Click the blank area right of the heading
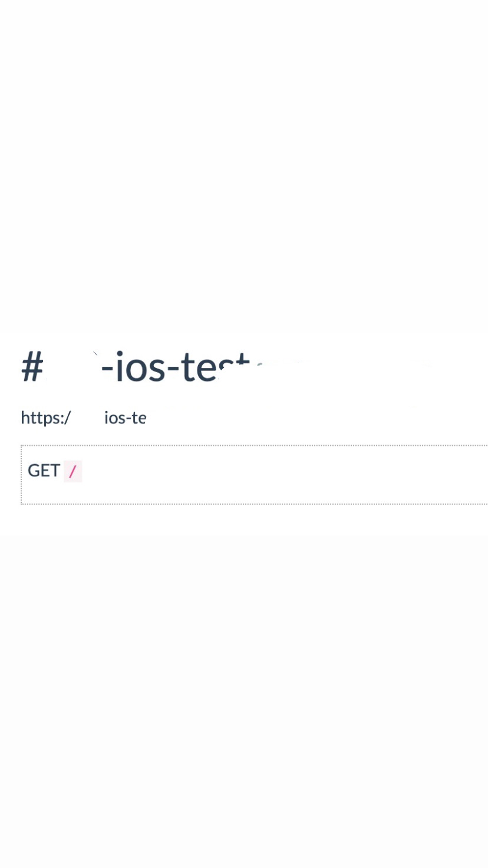Screen dimensions: 488x868 point(383,366)
